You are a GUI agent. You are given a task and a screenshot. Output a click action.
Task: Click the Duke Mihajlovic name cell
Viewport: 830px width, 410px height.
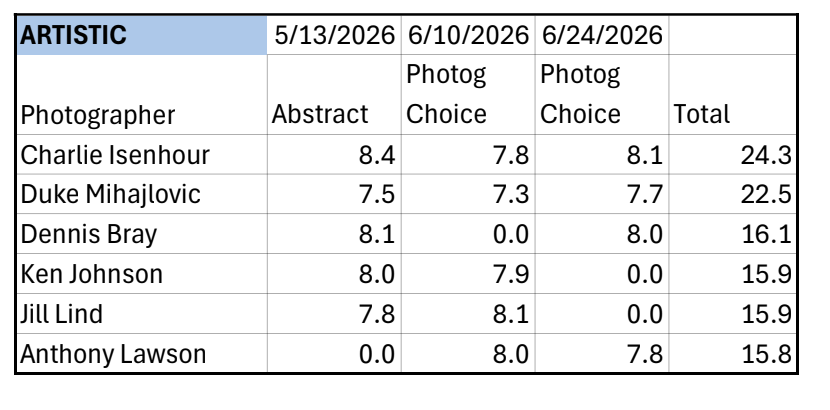coord(142,194)
